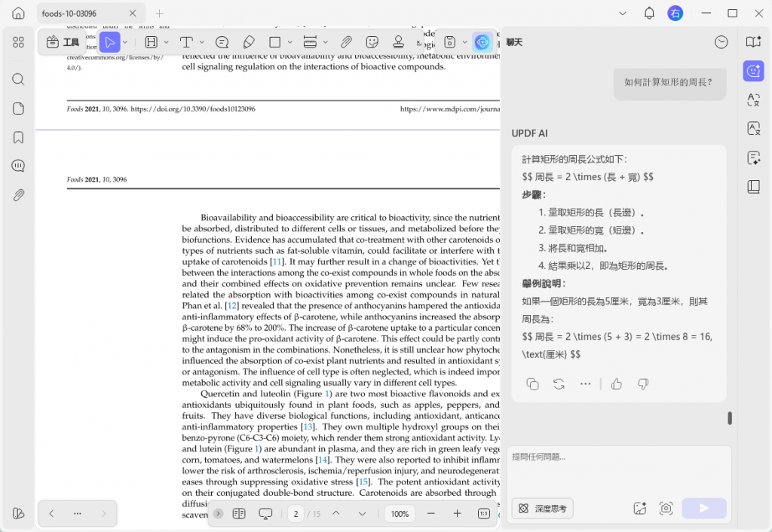Open notifications bell

pyautogui.click(x=649, y=14)
